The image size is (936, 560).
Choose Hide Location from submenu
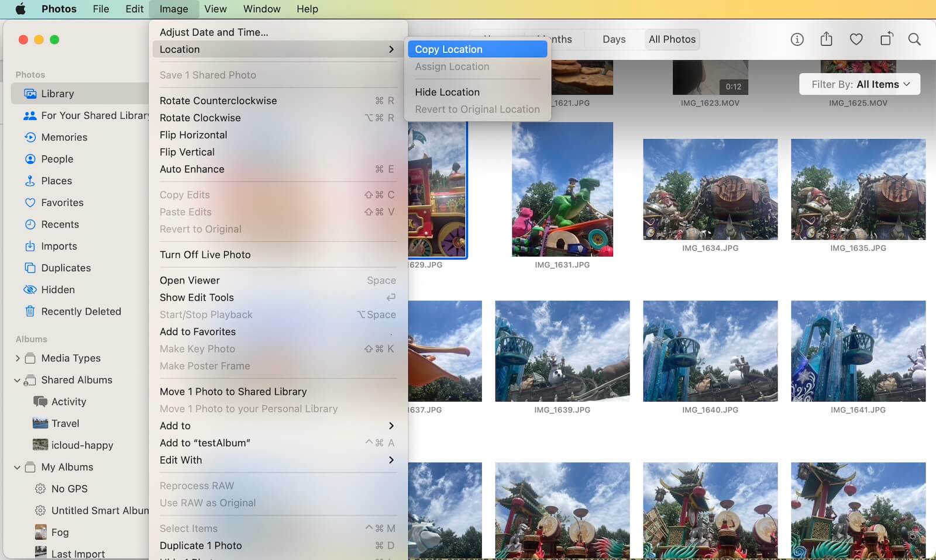point(477,92)
